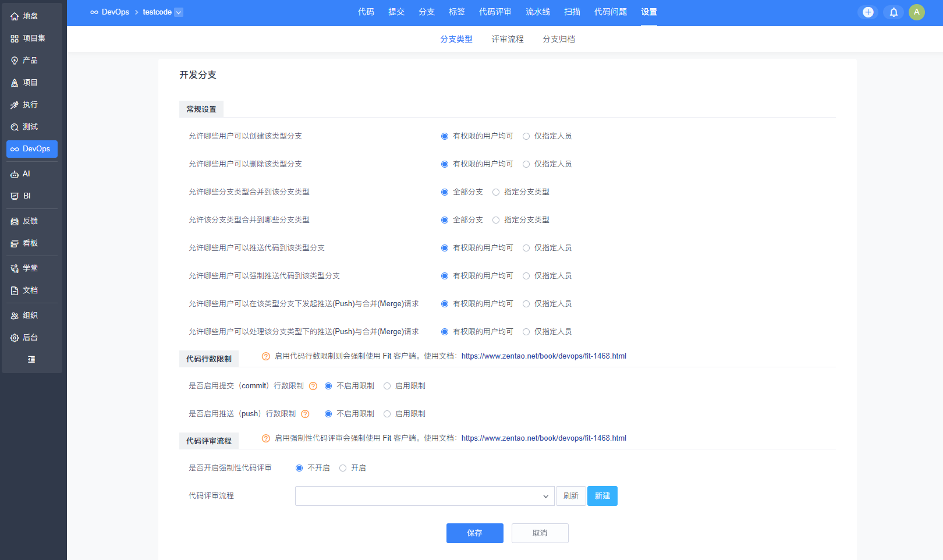The image size is (943, 560).
Task: Select 指定分支类型 for merging into this type
Action: (496, 192)
